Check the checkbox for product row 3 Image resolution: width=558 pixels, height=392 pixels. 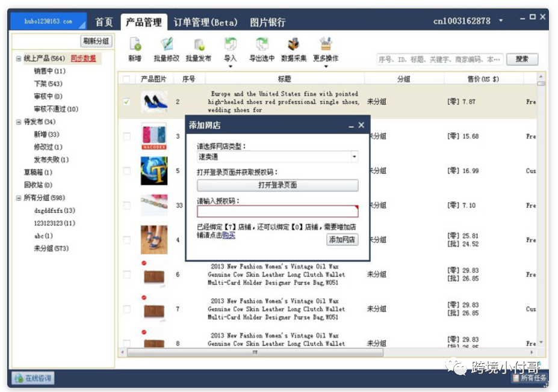pos(126,136)
